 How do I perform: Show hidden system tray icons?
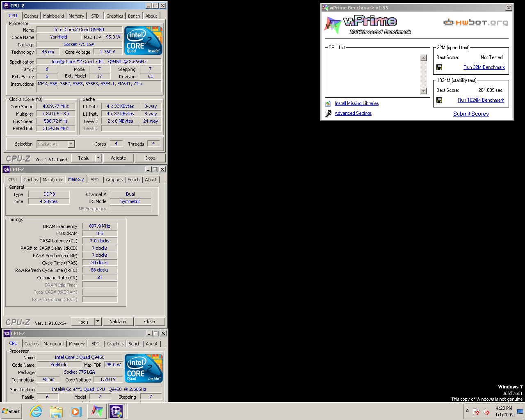click(x=467, y=411)
